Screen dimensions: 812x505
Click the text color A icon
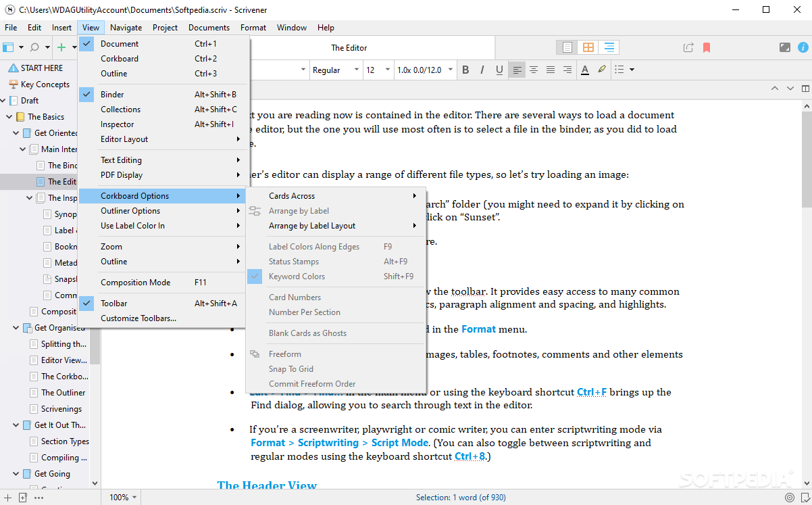pos(585,70)
